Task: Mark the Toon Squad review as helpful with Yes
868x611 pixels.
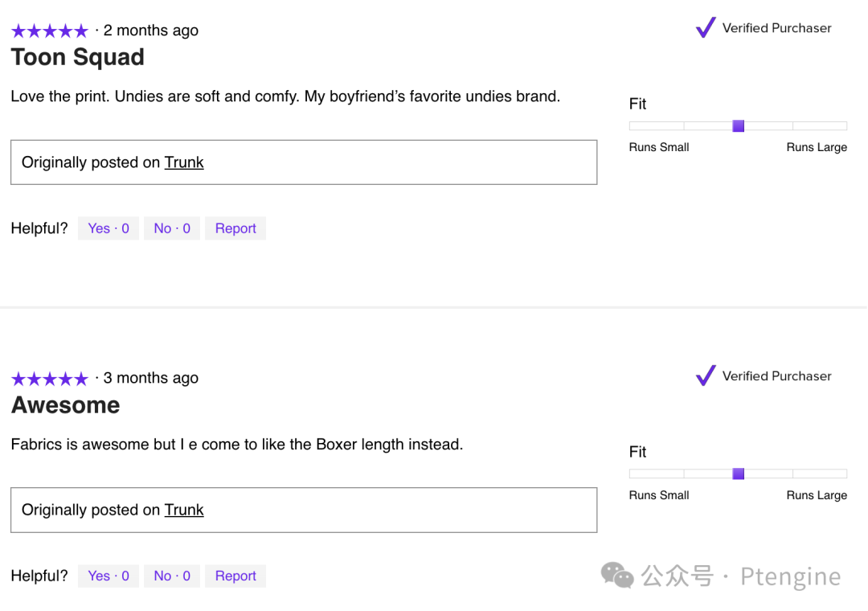Action: 108,228
